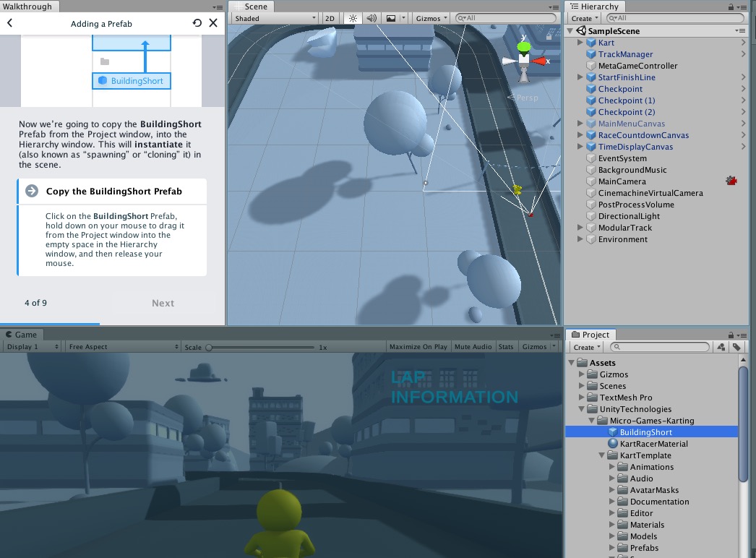Open the Hierarchy Create dropdown

pyautogui.click(x=585, y=18)
